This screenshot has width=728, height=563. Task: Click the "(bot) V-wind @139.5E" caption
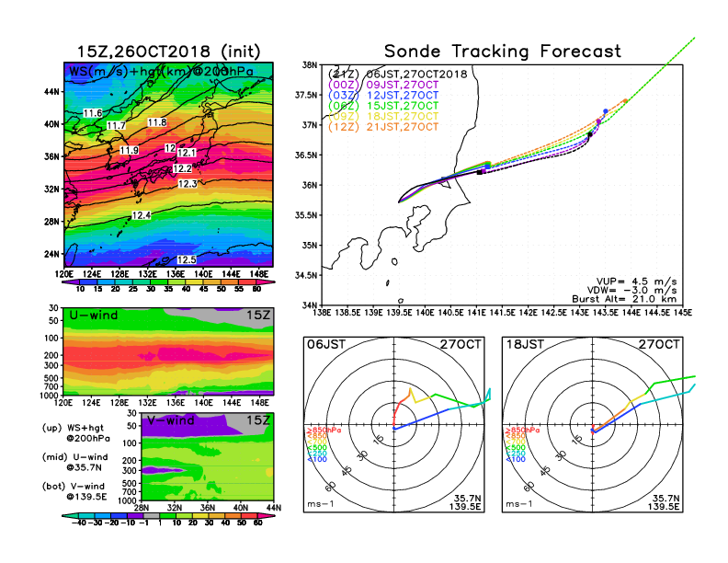coord(74,491)
